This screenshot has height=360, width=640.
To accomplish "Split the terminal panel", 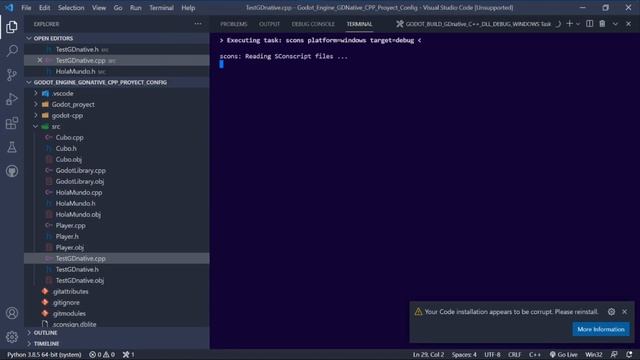I will click(589, 24).
